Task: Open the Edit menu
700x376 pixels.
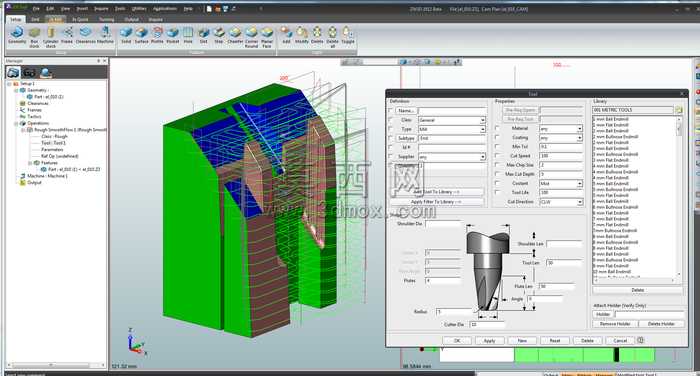Action: (x=50, y=8)
